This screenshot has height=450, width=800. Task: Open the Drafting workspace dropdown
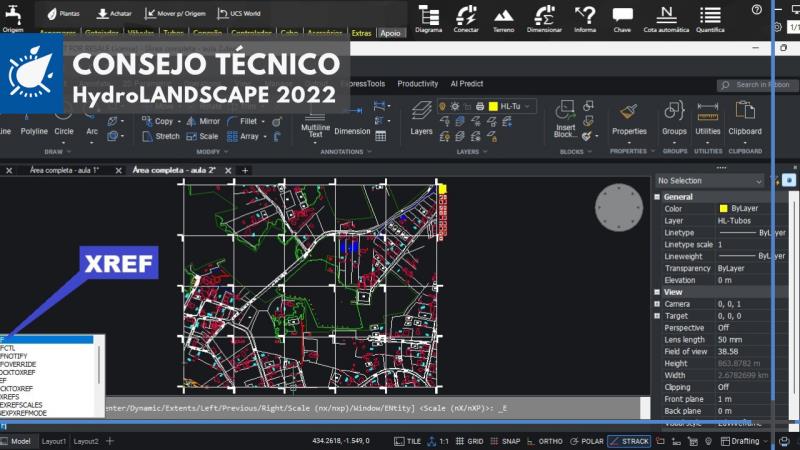[x=745, y=441]
